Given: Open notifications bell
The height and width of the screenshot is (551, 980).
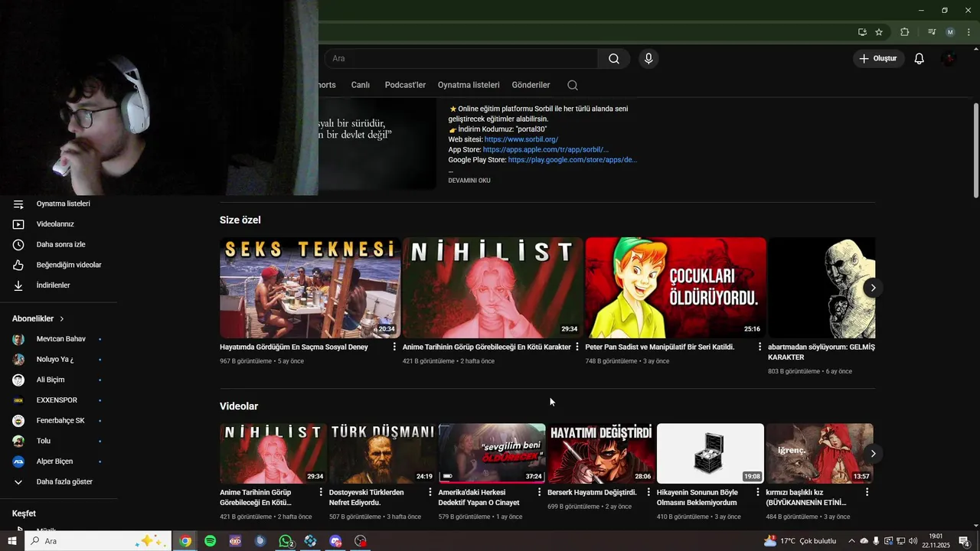Looking at the screenshot, I should [920, 59].
